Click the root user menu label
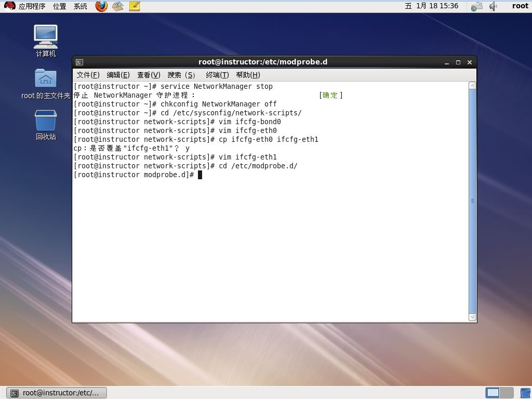Viewport: 532px width, 399px height. (x=520, y=6)
